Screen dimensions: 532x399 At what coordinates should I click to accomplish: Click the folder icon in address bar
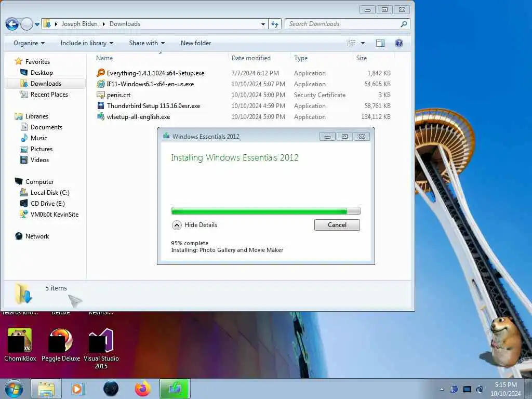click(x=47, y=24)
